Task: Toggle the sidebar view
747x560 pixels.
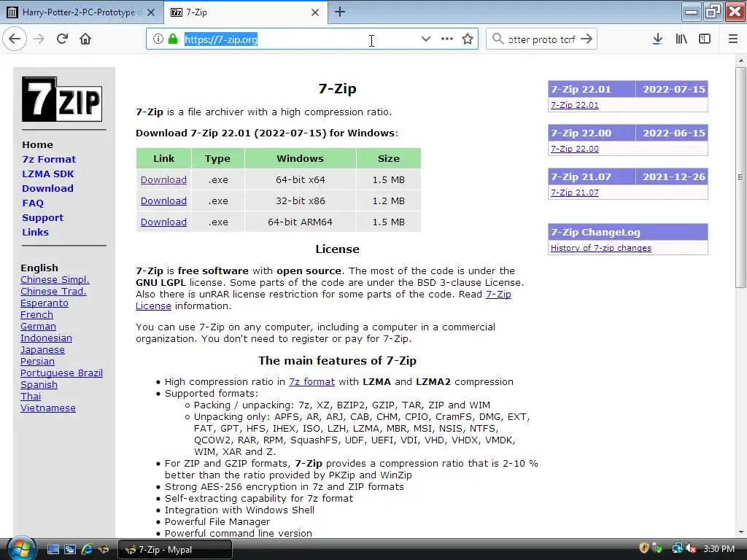Action: (x=705, y=39)
